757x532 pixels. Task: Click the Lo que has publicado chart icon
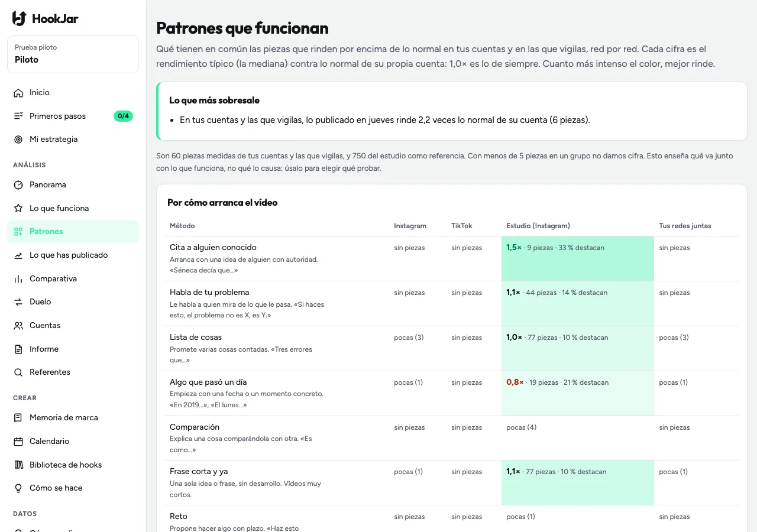[18, 255]
